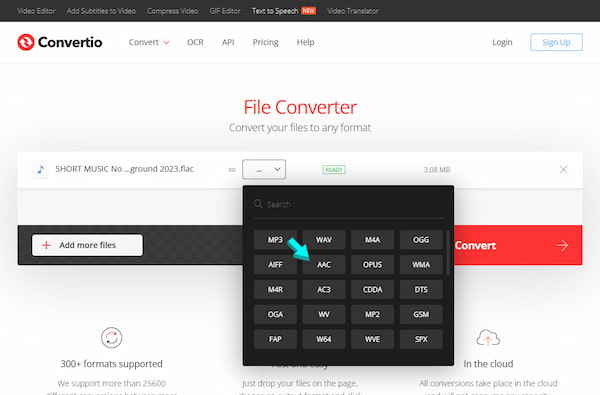Select DTS format
Image resolution: width=600 pixels, height=395 pixels.
click(421, 290)
